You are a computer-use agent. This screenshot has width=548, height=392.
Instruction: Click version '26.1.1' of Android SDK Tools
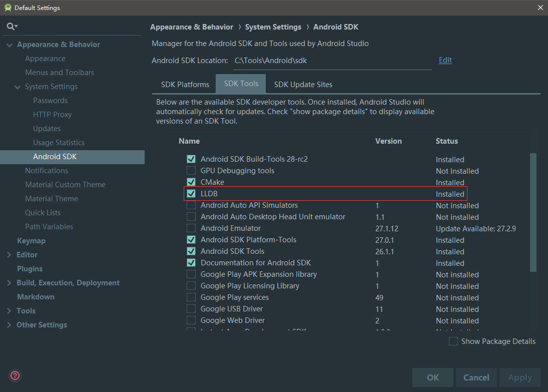click(x=384, y=252)
